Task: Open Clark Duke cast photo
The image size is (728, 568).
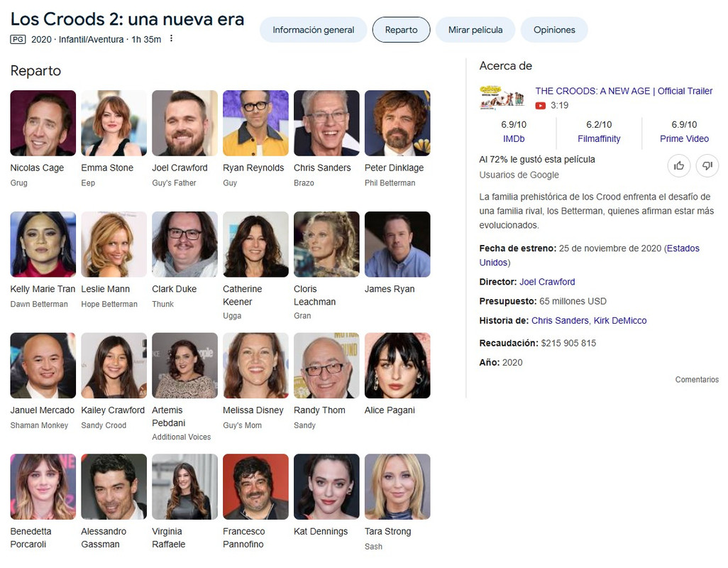Action: [x=184, y=244]
